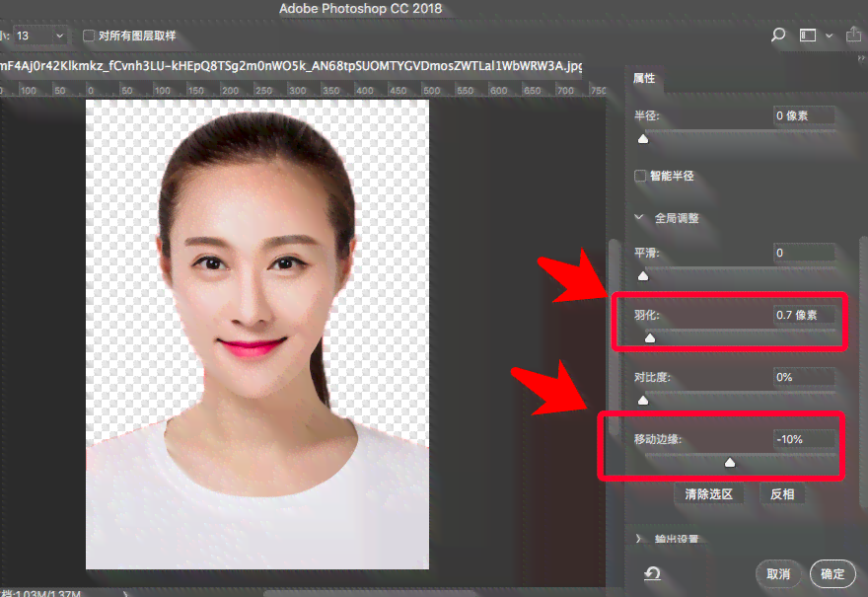Click the 反相 button

(782, 494)
